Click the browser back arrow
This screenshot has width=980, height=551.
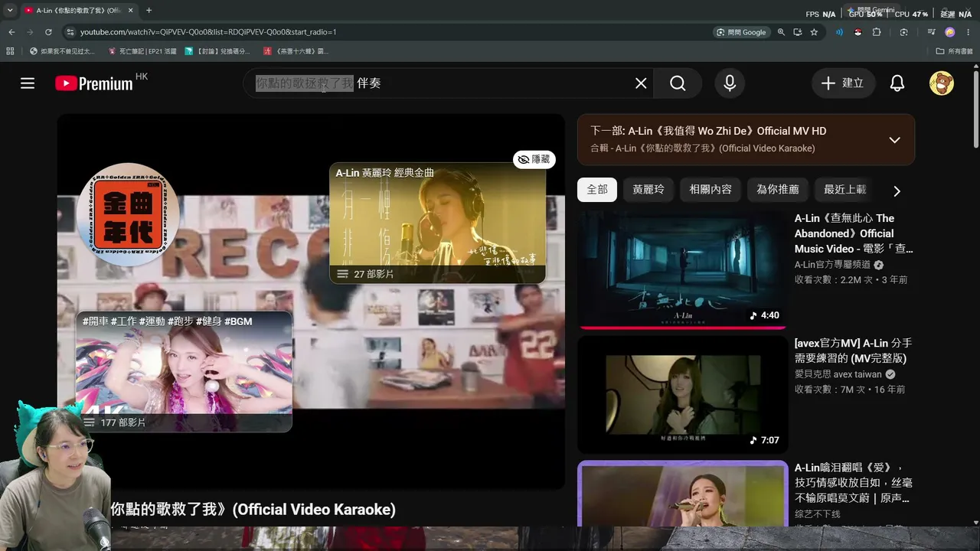pos(11,32)
